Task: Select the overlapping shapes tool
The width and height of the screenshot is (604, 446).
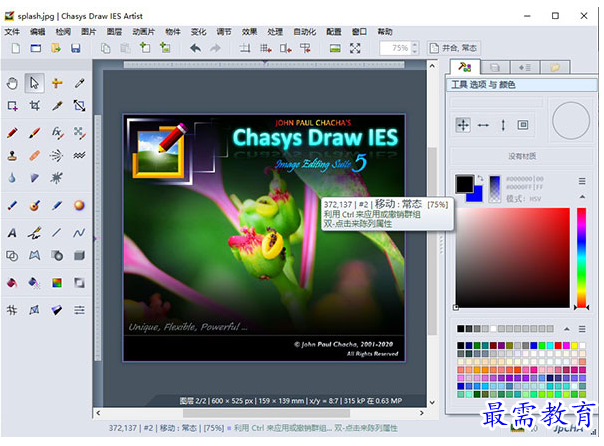Action: click(12, 255)
